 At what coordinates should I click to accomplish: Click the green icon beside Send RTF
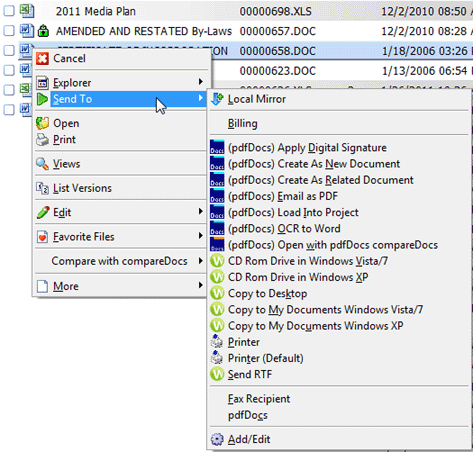coord(217,374)
